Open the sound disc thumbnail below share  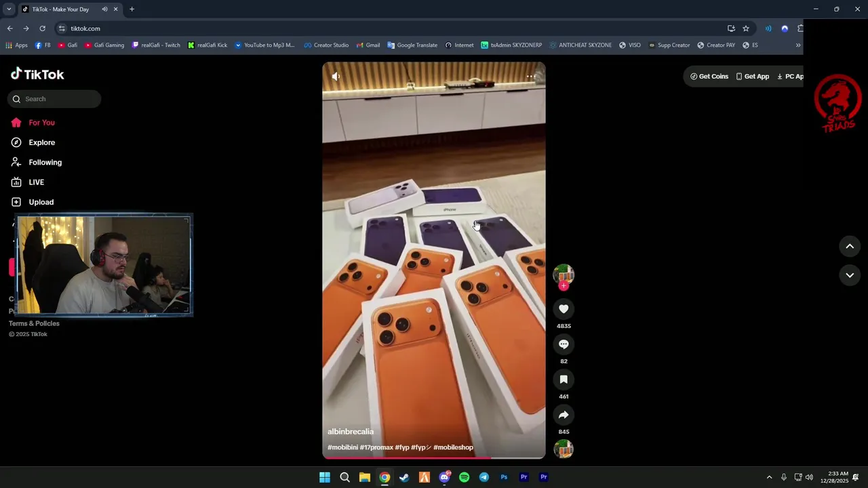click(x=564, y=449)
